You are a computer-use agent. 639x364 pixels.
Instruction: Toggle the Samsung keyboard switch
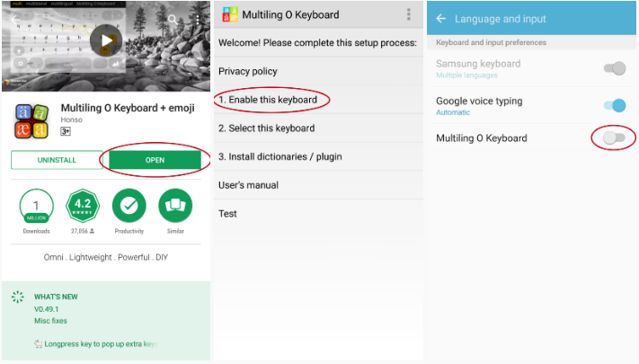615,68
